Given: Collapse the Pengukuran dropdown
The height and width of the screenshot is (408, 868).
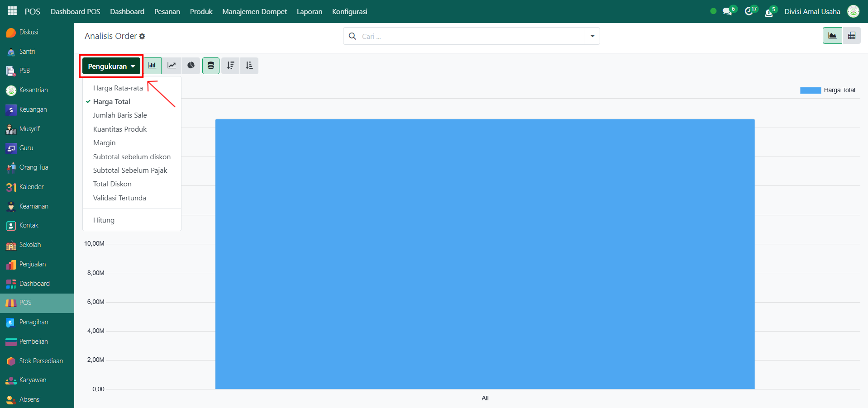Looking at the screenshot, I should (111, 66).
